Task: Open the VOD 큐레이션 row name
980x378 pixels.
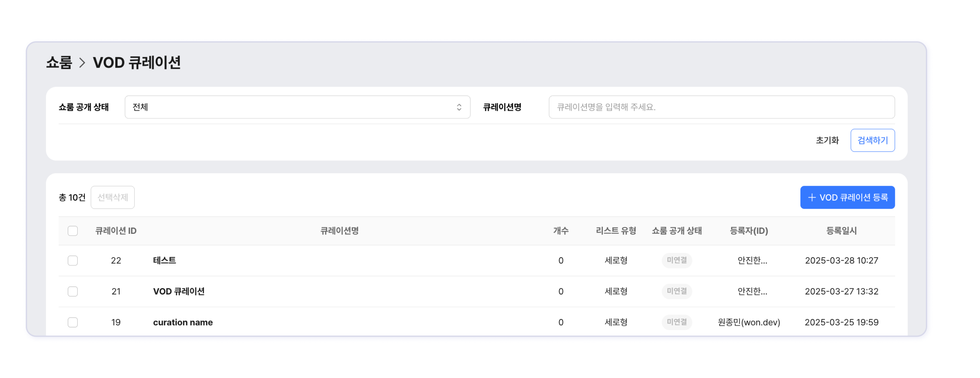Action: tap(179, 291)
